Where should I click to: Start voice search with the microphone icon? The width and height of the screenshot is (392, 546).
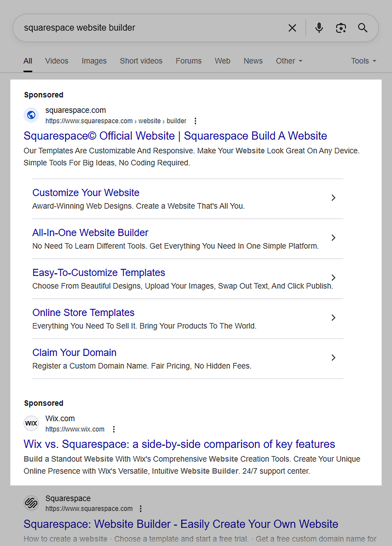tap(319, 28)
